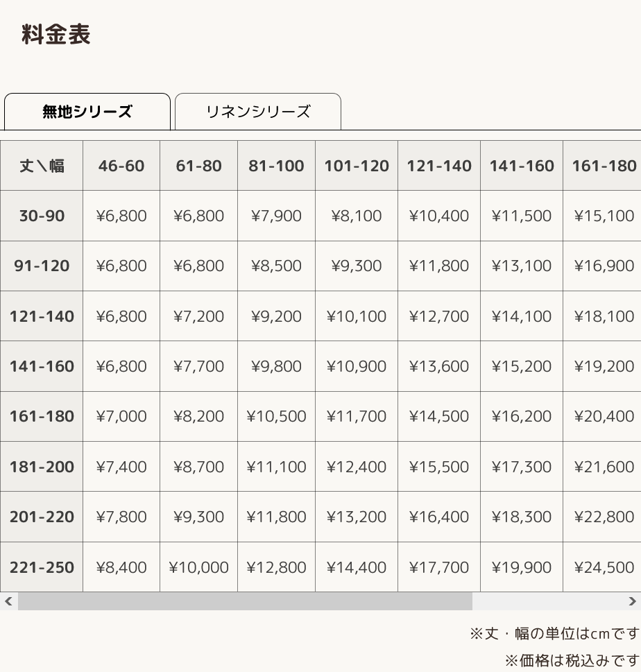Image resolution: width=641 pixels, height=672 pixels.
Task: Select the 81-100 width column header
Action: pyautogui.click(x=277, y=166)
